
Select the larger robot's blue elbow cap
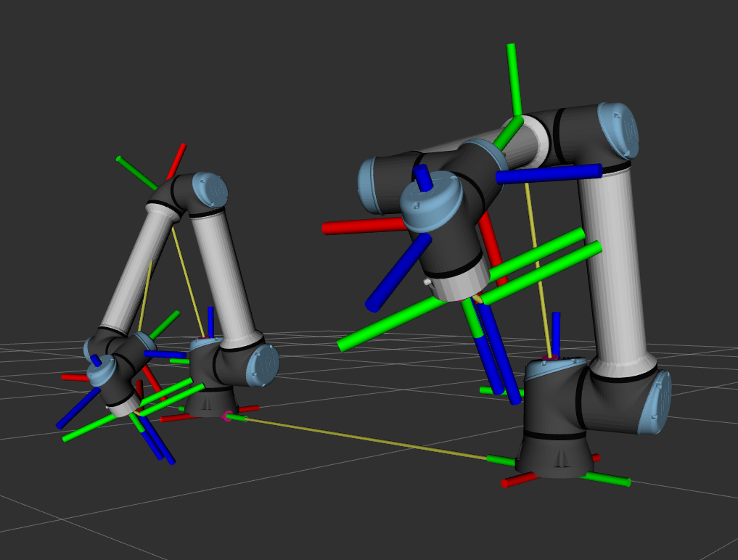coord(620,131)
